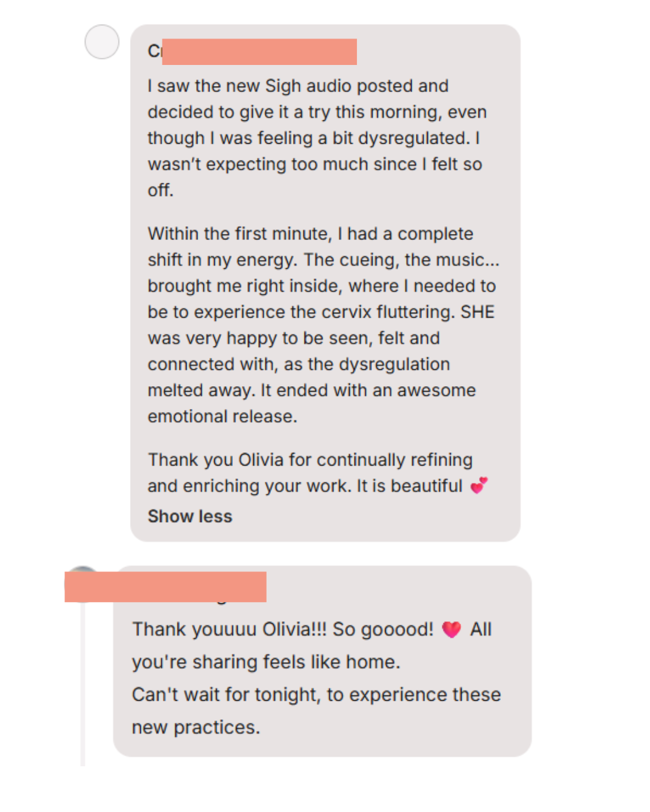Click the line "Thank you Olivia for continually refining"

pos(310,460)
